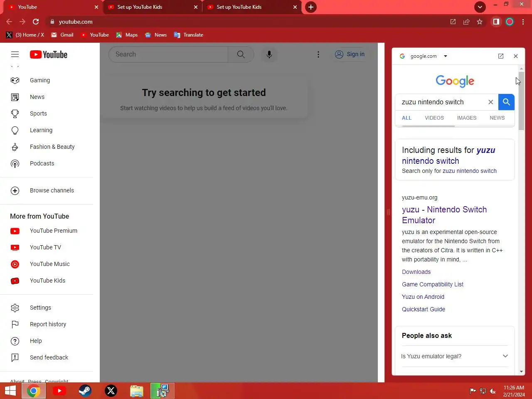Click the YouTube TV icon

coord(15,248)
